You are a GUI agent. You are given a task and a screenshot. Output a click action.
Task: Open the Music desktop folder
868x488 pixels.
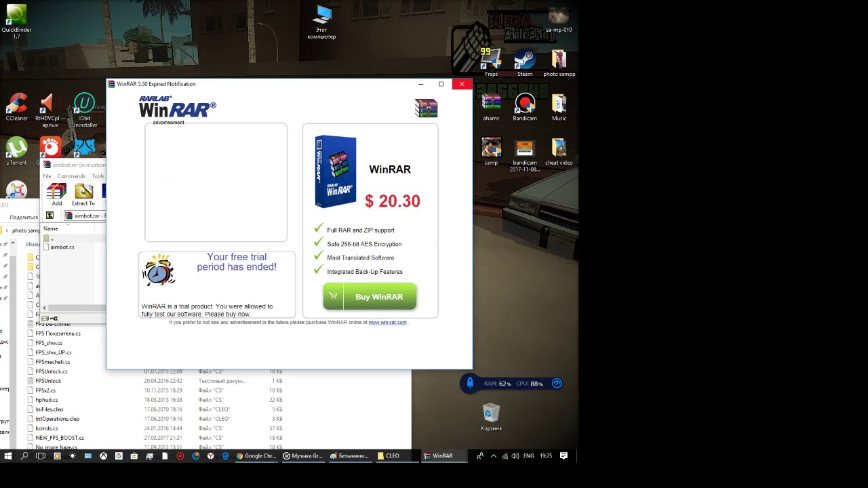tap(559, 107)
